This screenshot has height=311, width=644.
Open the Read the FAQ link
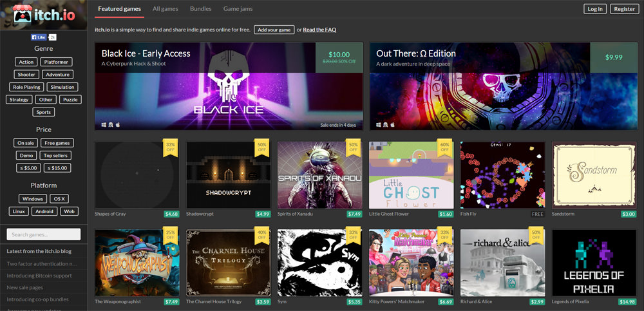(319, 30)
